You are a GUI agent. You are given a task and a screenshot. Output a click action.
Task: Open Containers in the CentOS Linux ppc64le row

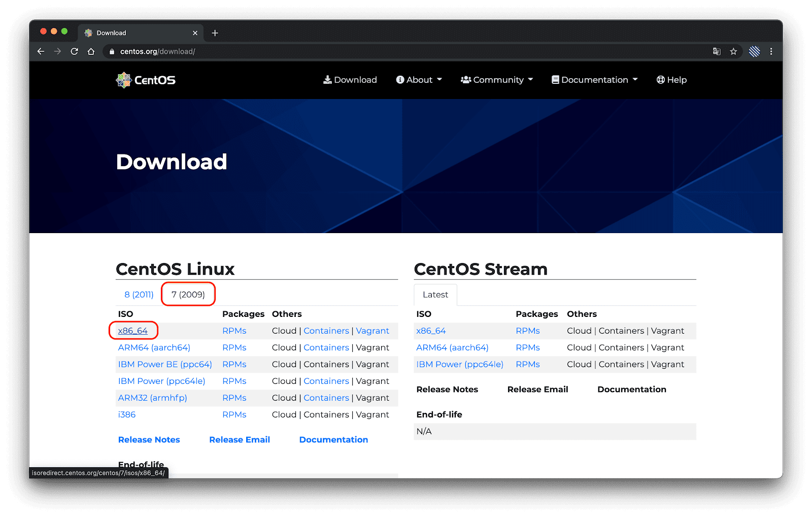[326, 381]
